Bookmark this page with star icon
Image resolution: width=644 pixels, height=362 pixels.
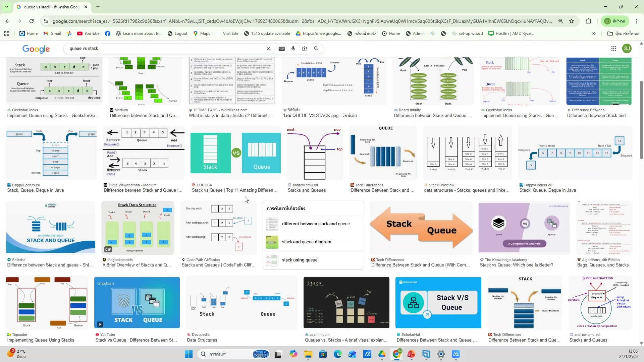coord(572,21)
